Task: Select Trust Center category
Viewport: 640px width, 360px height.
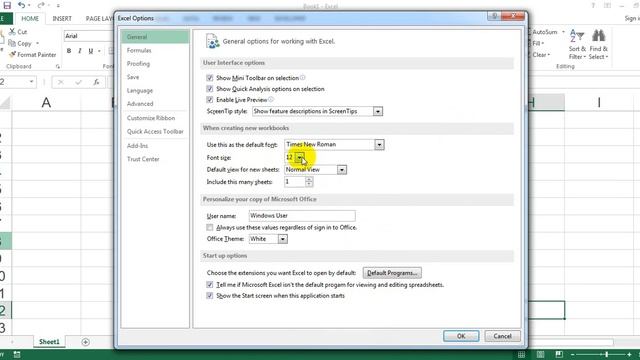Action: coord(155,159)
